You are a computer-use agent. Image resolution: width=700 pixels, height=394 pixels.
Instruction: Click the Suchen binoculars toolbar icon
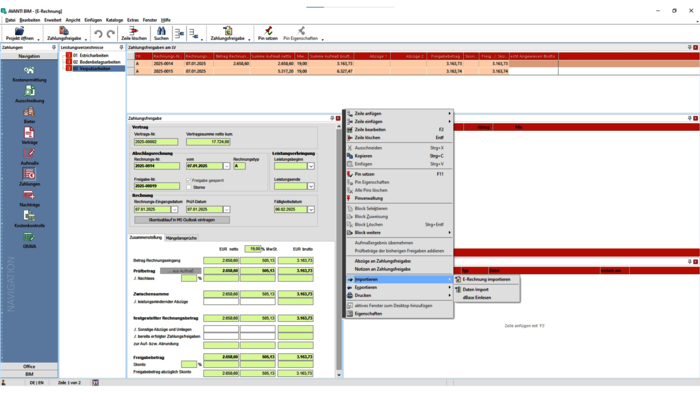click(x=161, y=31)
